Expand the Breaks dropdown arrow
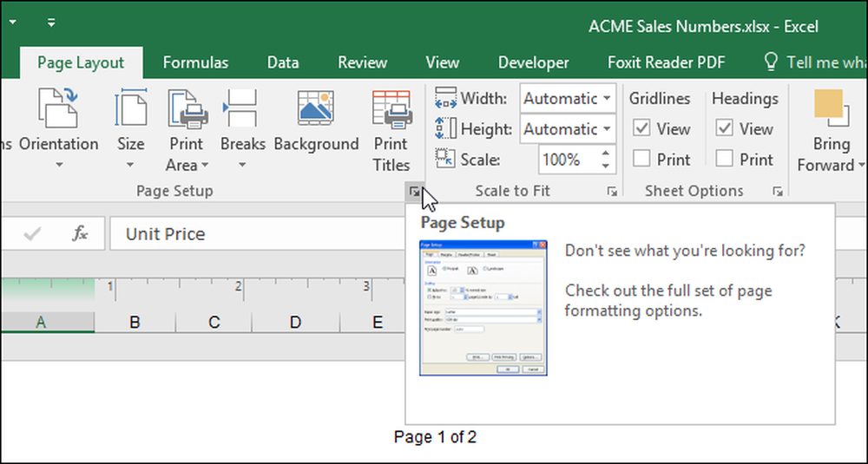 pos(242,165)
